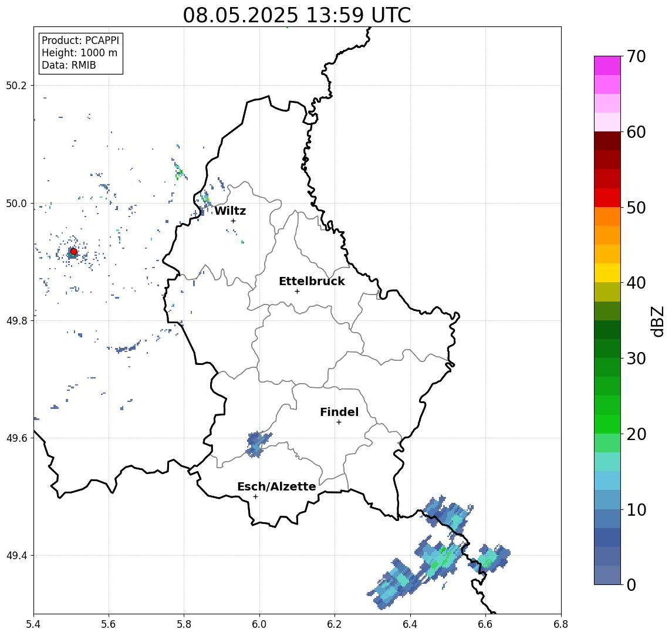This screenshot has width=672, height=636.
Task: Click the dBZ colorbar axis label
Action: (x=658, y=321)
